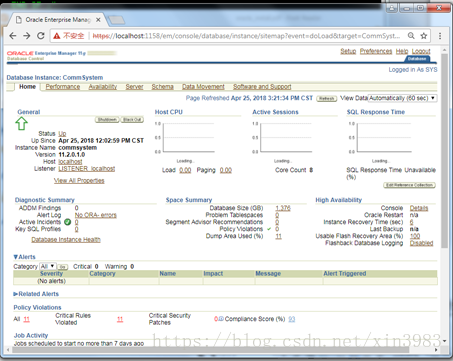Image resolution: width=453 pixels, height=361 pixels.
Task: Click the Setup link
Action: (348, 51)
